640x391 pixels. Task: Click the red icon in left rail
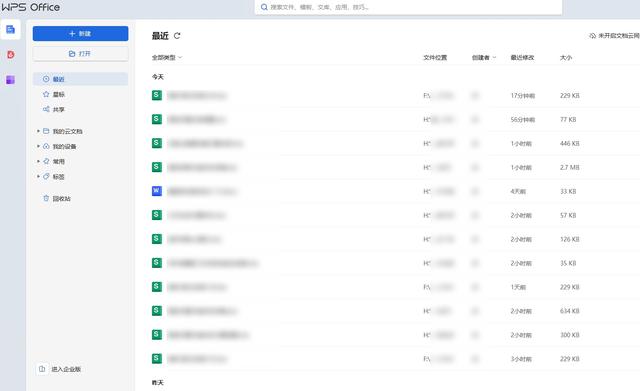11,54
